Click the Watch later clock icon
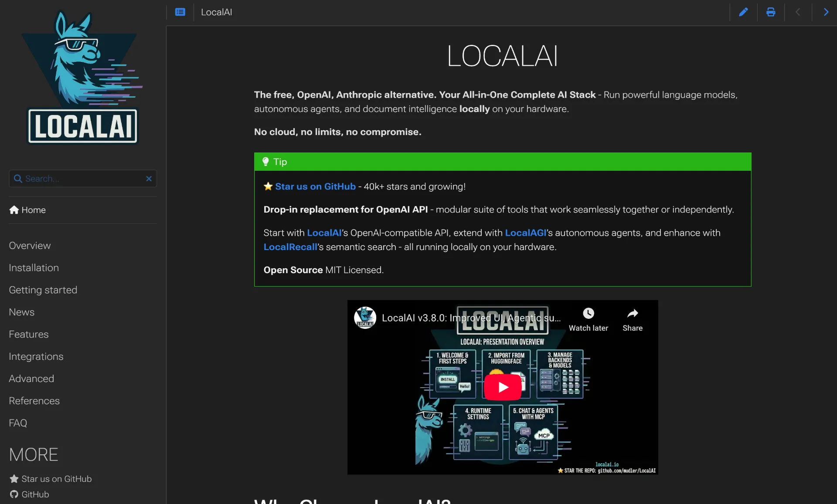The width and height of the screenshot is (837, 504). tap(589, 313)
